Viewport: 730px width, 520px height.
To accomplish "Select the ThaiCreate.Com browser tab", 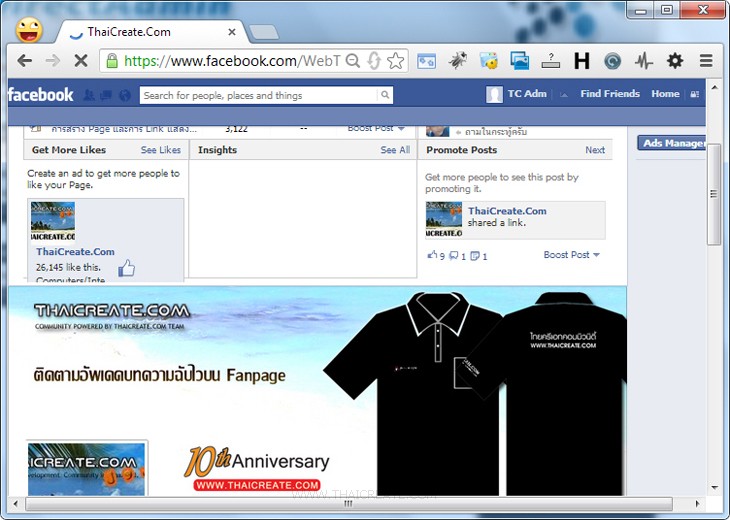I will pyautogui.click(x=151, y=32).
